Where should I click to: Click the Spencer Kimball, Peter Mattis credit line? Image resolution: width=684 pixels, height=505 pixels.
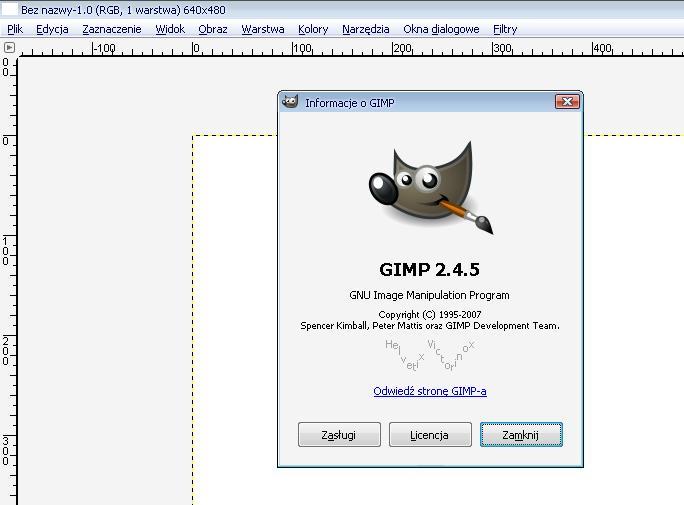pos(430,326)
